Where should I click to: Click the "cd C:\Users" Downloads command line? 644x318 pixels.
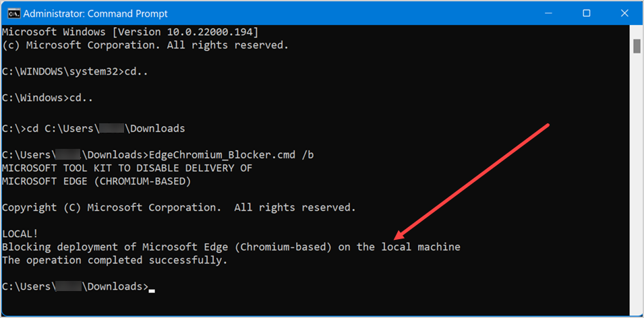pyautogui.click(x=94, y=128)
